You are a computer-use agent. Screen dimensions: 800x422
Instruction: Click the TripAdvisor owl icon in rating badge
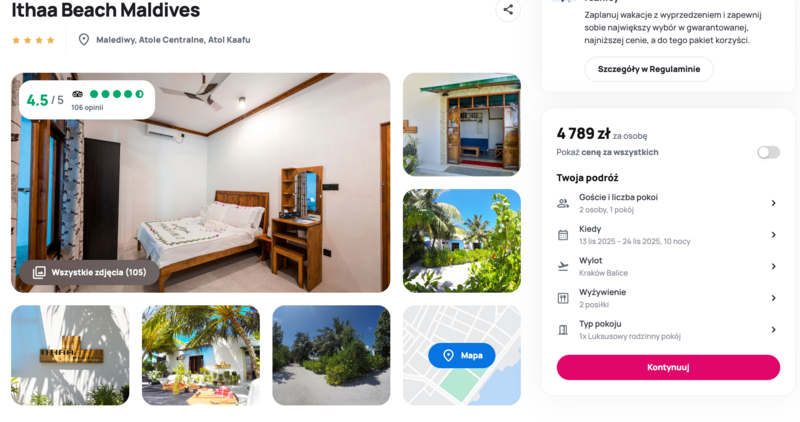[78, 94]
